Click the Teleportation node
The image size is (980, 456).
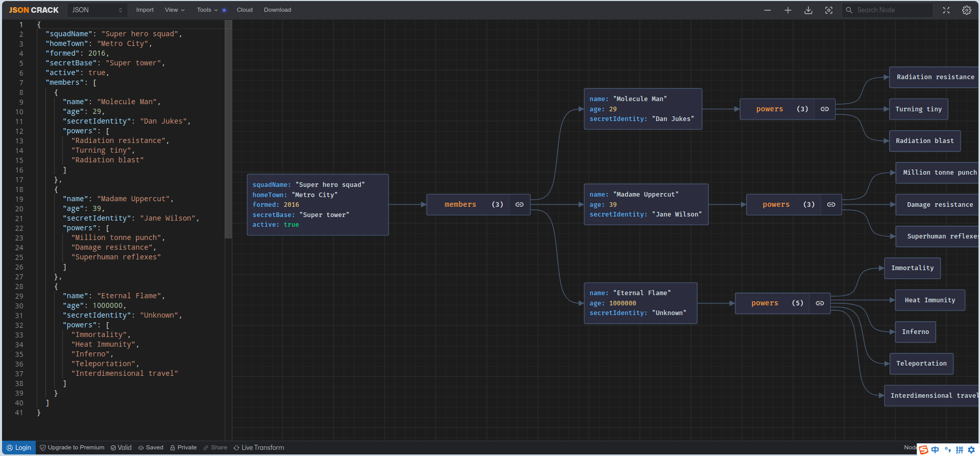pos(921,364)
